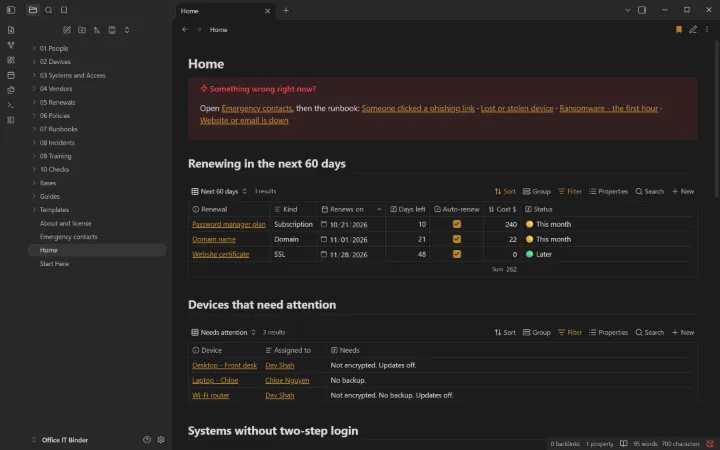Click Properties in the devices table toolbar
Viewport: 720px width, 450px height.
tap(608, 332)
